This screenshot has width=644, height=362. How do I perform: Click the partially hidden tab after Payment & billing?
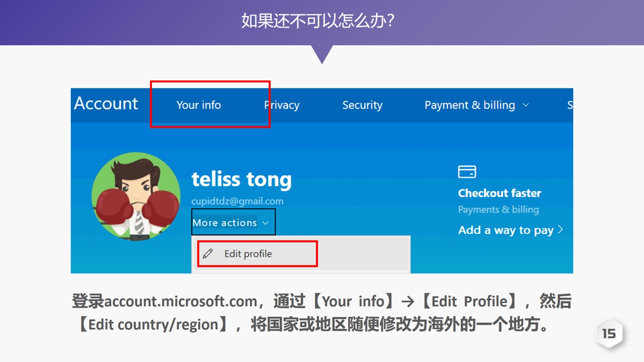click(570, 105)
